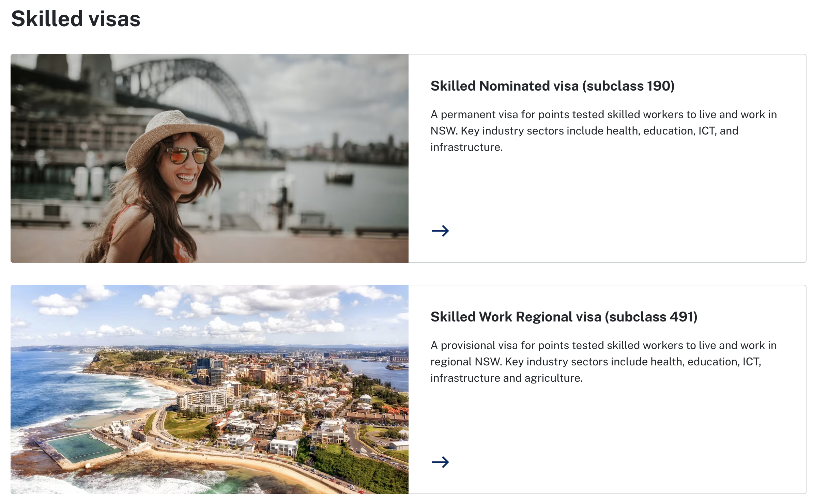Click the Sydney Harbour woman photo thumbnail
Image resolution: width=828 pixels, height=504 pixels.
(x=209, y=158)
